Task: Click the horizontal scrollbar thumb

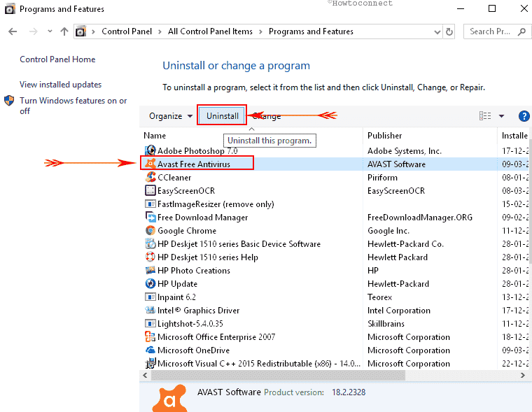Action: (x=278, y=375)
